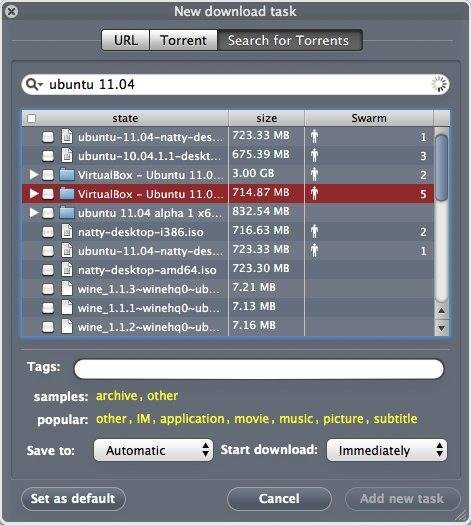Pick the movie popular tag

pos(251,419)
